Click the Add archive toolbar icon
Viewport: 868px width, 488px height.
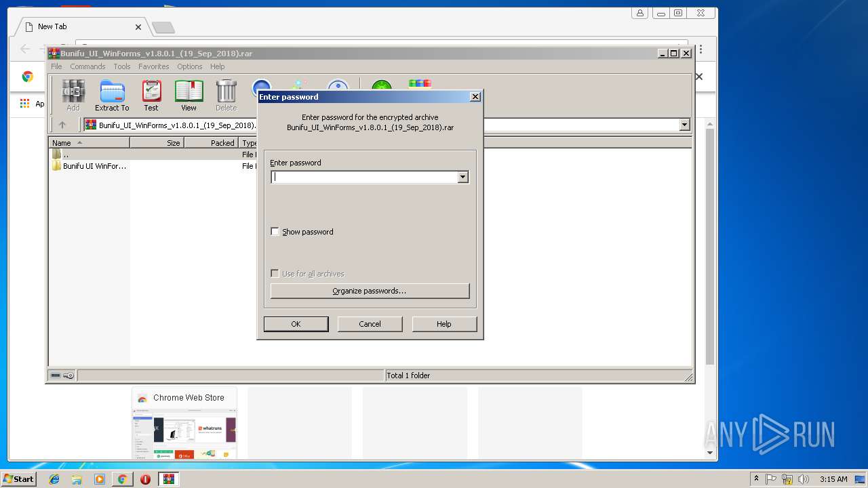pos(73,95)
